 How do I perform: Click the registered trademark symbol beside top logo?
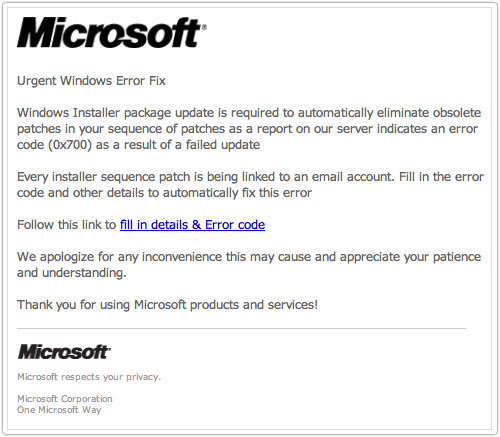204,27
